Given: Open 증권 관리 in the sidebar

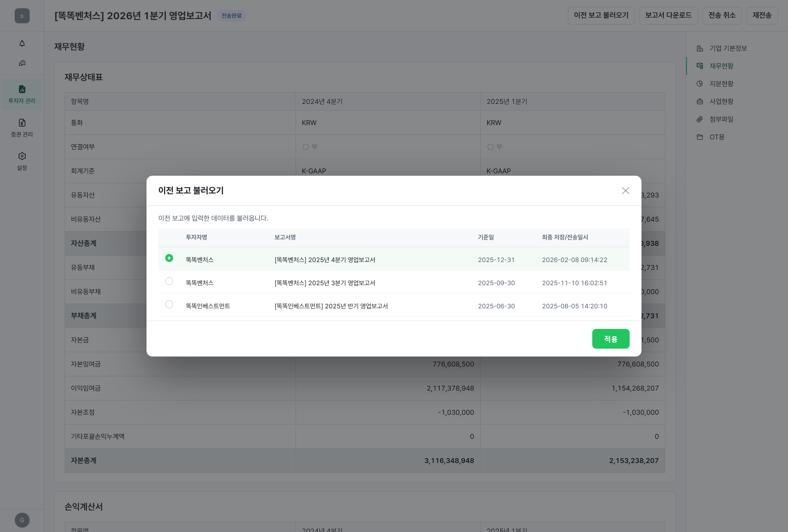Looking at the screenshot, I should (x=22, y=128).
